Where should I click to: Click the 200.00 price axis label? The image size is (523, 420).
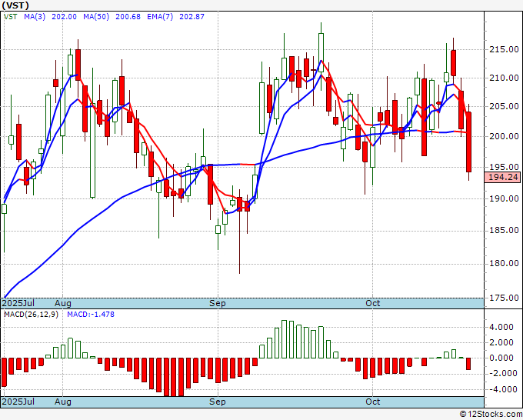[504, 136]
